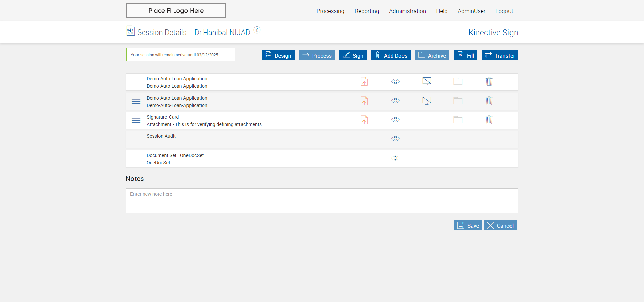Viewport: 644px width, 302px height.
Task: View the Session Audit via eye icon
Action: click(x=395, y=139)
